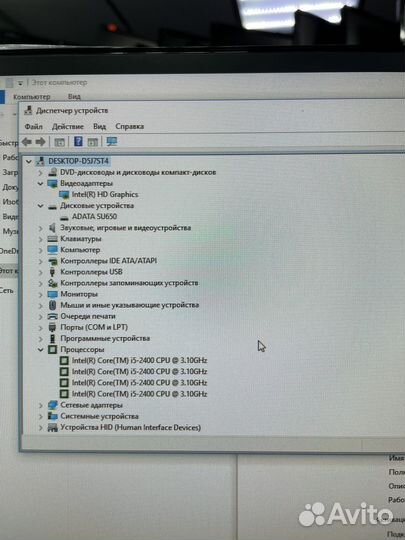The height and width of the screenshot is (540, 405).
Task: Click the Back arrow in Device Manager toolbar
Action: click(x=27, y=142)
